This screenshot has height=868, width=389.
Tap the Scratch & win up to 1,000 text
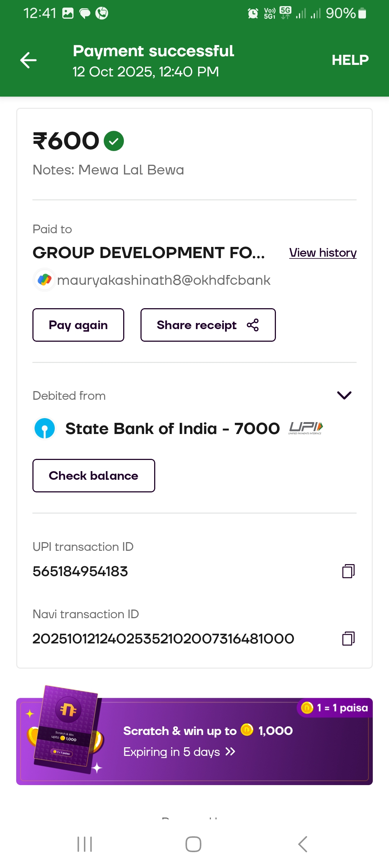(208, 731)
